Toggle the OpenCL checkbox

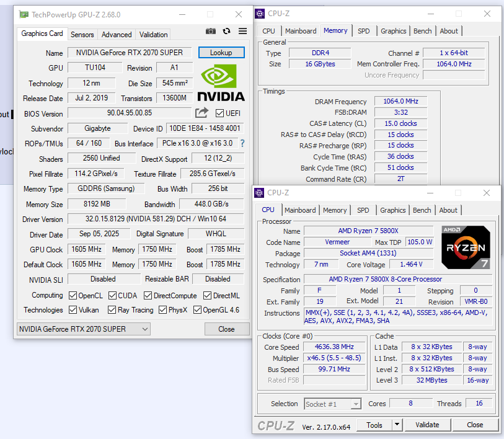73,296
